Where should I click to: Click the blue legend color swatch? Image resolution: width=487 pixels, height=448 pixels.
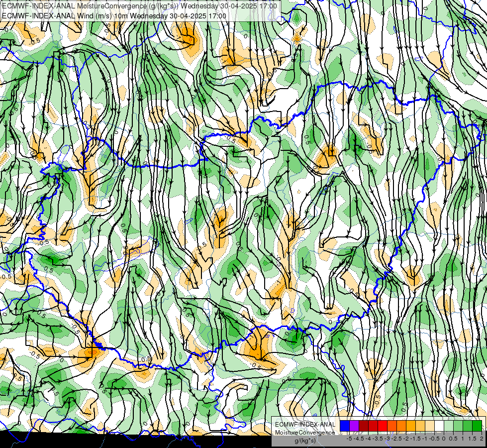pos(345,426)
